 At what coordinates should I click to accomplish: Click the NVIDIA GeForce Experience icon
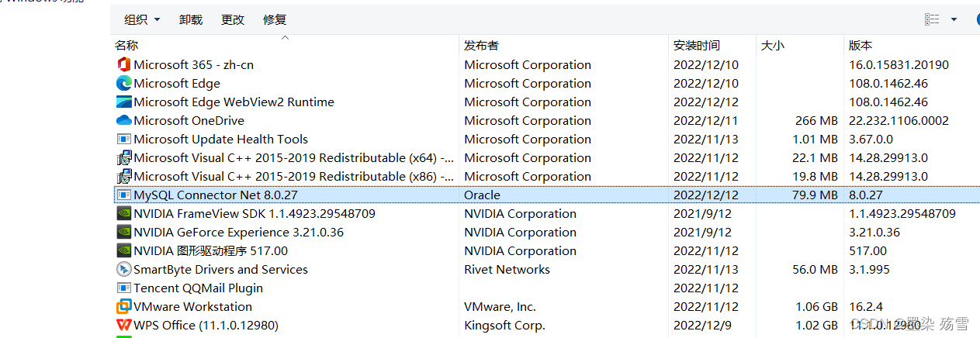tap(123, 232)
